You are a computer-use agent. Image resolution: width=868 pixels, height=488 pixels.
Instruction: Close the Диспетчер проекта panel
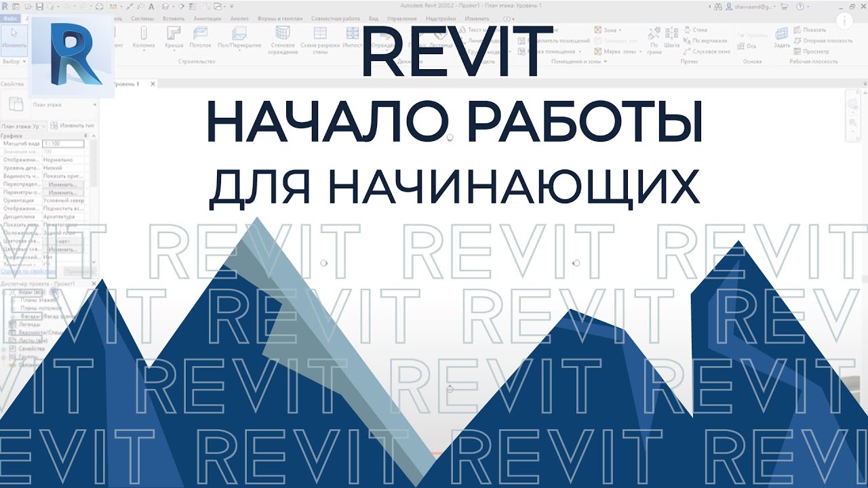(x=94, y=283)
